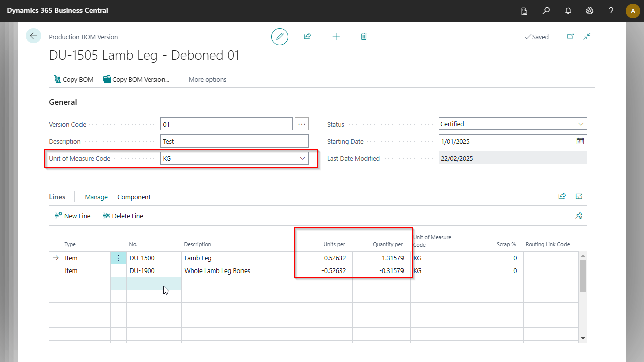Open the Settings gear
Viewport: 644px width, 362px height.
point(589,11)
